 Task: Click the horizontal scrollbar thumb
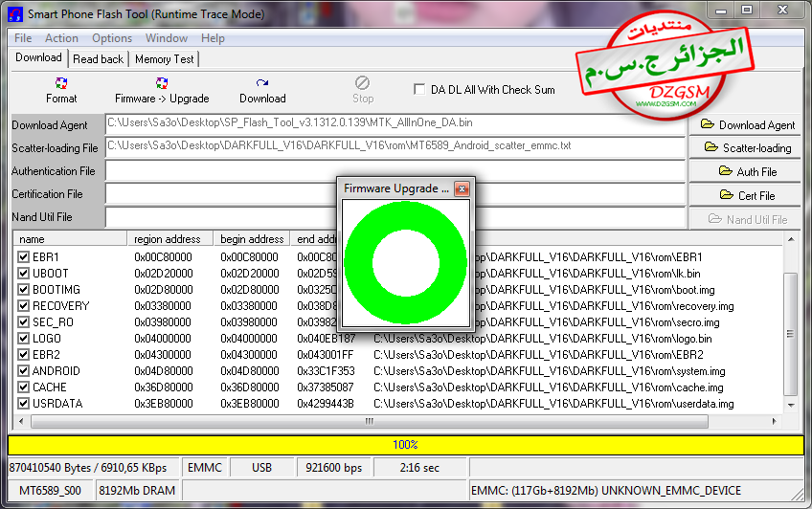tap(370, 422)
